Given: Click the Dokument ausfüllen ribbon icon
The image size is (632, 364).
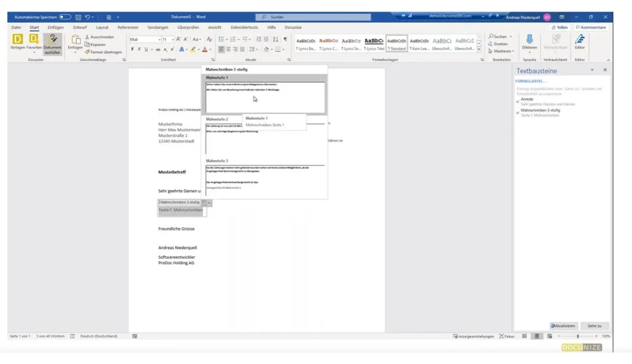Looking at the screenshot, I should [52, 39].
